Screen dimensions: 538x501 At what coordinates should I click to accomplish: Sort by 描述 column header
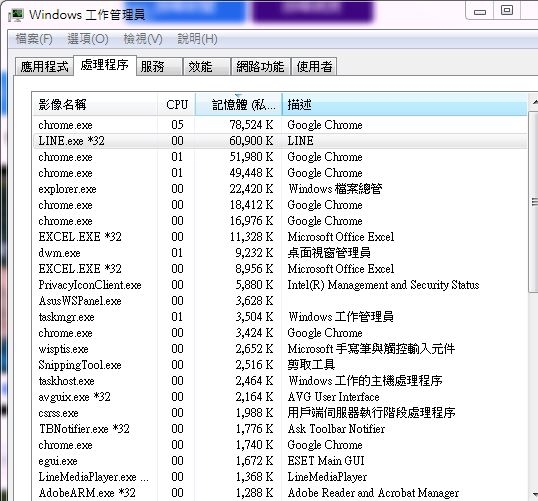point(405,104)
